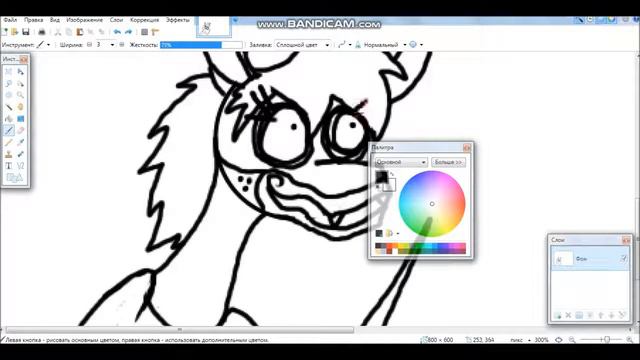Select the Text tool
640x360 pixels.
coord(9,166)
